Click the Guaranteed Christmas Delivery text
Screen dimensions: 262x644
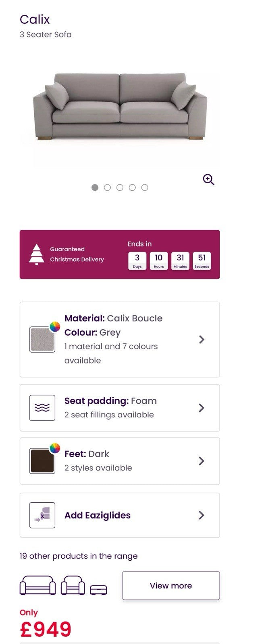tap(77, 254)
